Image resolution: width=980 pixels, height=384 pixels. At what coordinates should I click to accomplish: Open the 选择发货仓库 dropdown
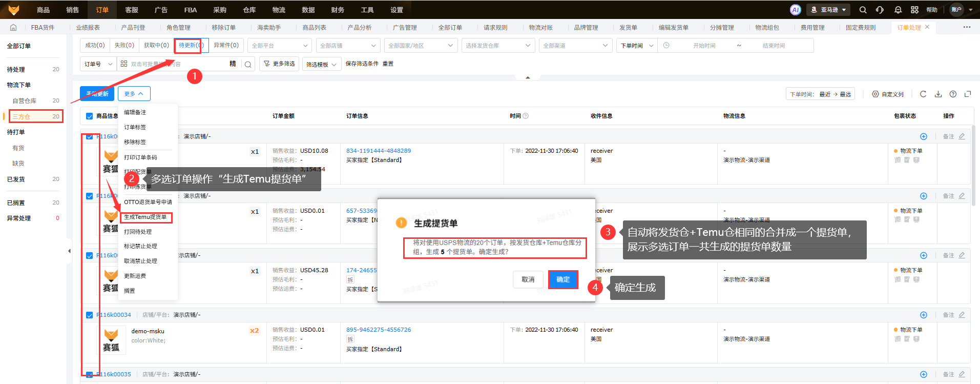[x=498, y=46]
